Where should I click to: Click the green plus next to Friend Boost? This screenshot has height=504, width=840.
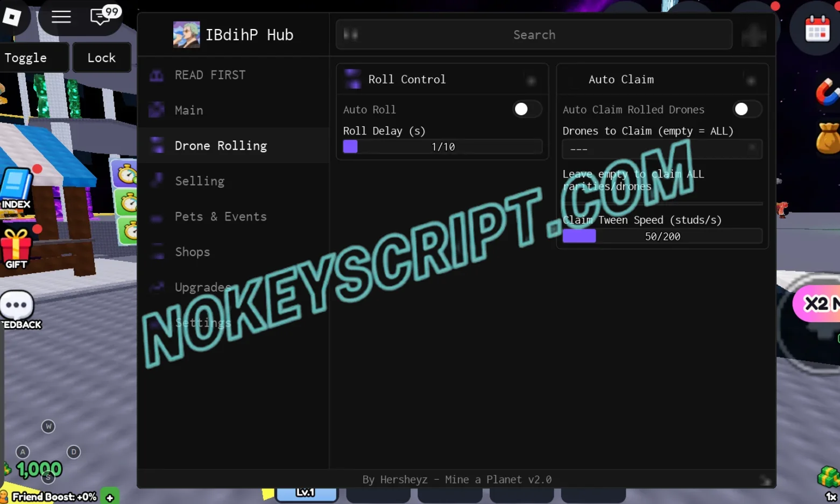(x=110, y=498)
